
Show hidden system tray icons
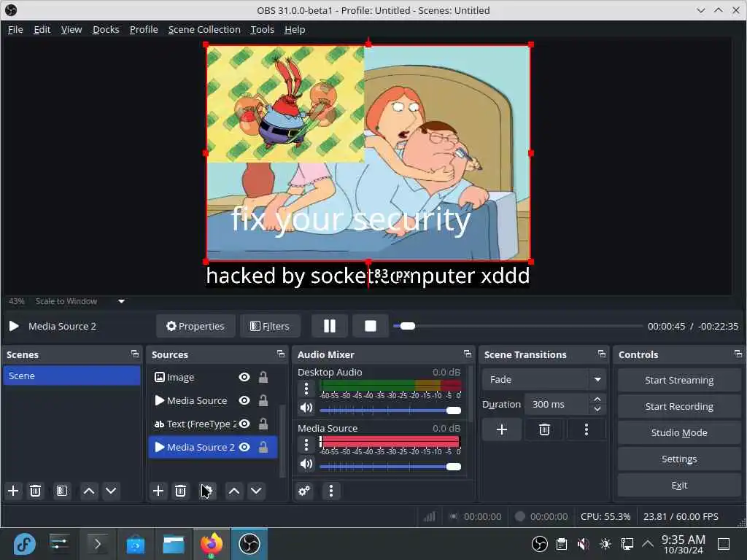pos(648,543)
